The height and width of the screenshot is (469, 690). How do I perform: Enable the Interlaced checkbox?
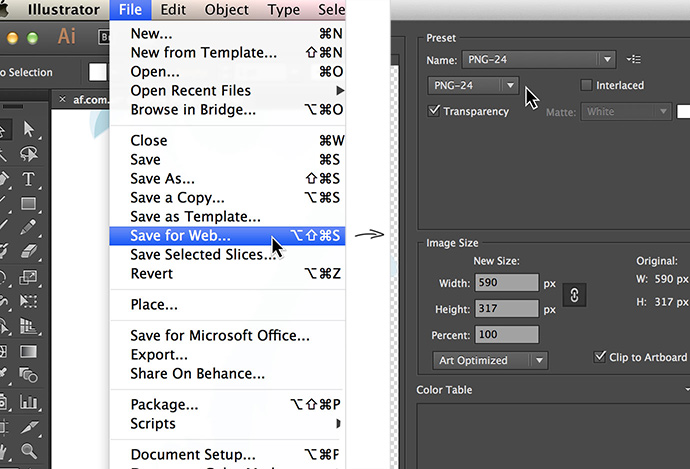click(x=586, y=85)
